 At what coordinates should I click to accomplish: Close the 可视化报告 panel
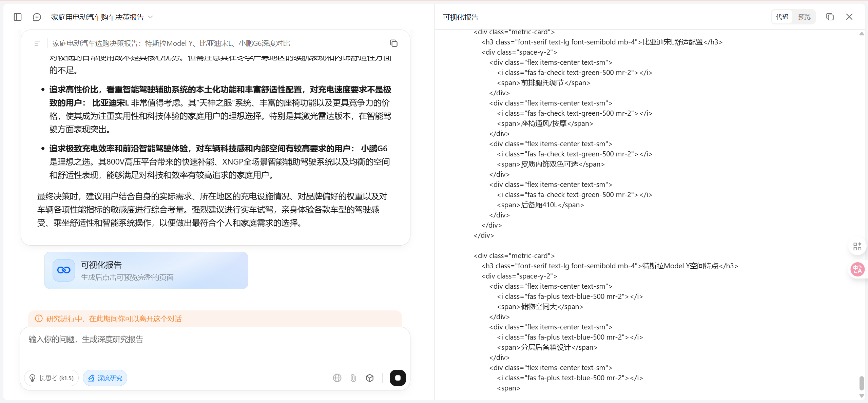click(849, 17)
